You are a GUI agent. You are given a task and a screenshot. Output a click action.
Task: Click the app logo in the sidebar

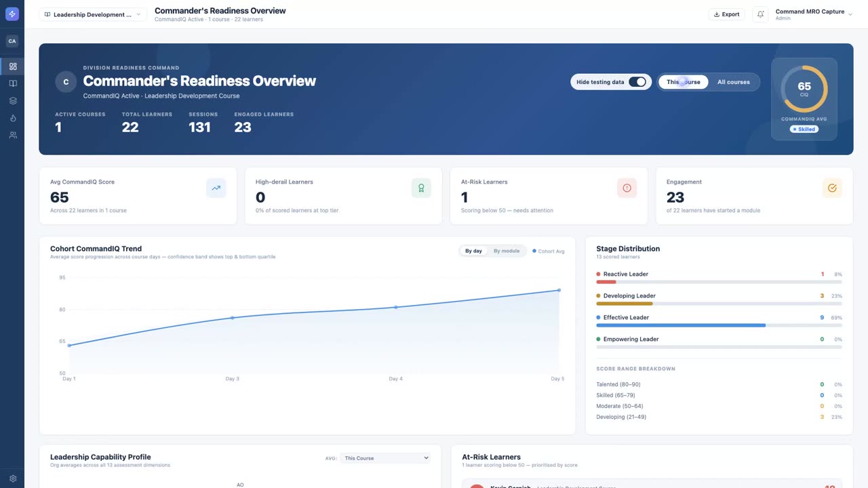pyautogui.click(x=12, y=14)
